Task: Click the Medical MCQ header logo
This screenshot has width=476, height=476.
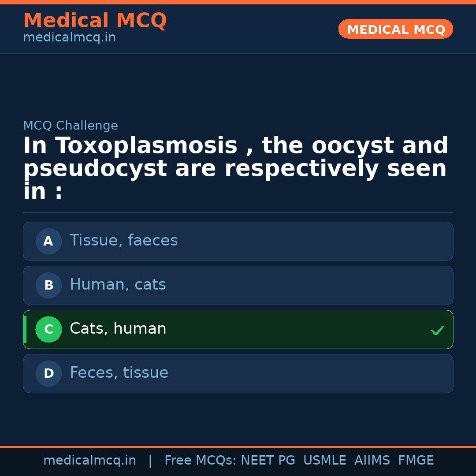Action: click(95, 20)
